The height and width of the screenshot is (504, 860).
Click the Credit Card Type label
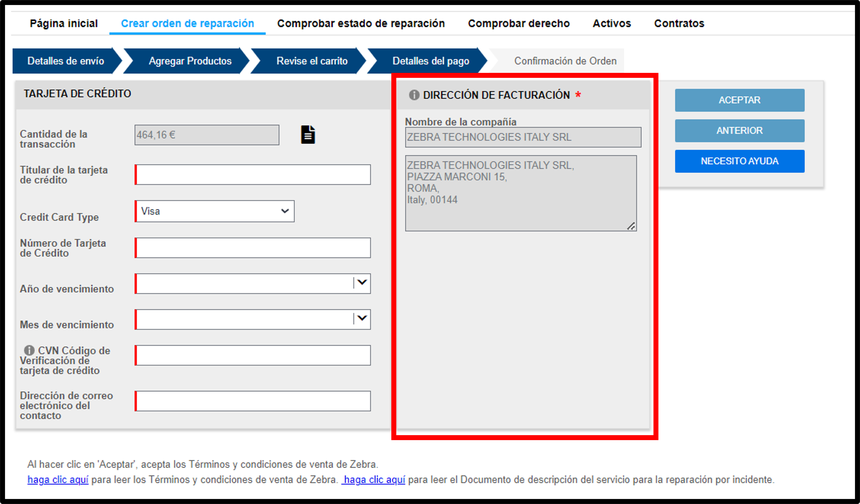[59, 217]
